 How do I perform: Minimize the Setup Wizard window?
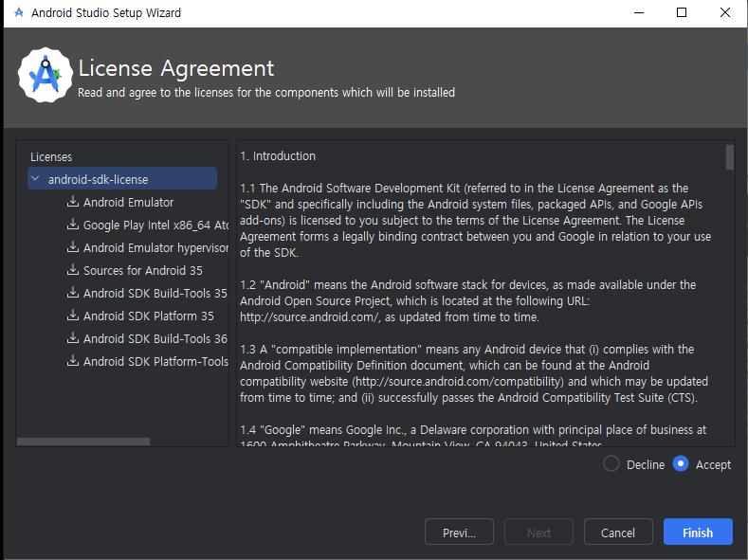click(639, 13)
